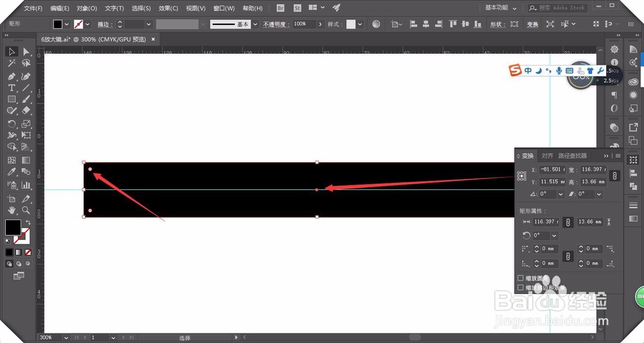Select the Direct Selection tool
The width and height of the screenshot is (644, 343).
click(x=26, y=51)
